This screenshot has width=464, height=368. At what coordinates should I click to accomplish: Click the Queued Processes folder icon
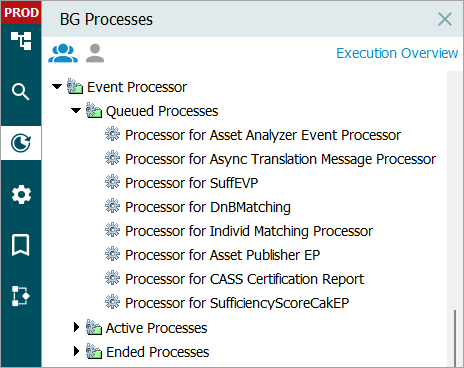94,111
